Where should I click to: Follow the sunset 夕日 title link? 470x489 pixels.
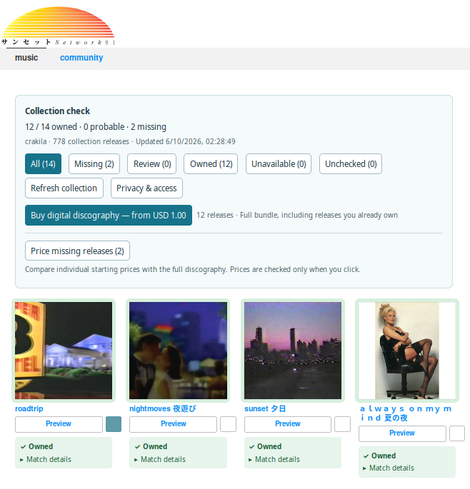click(x=265, y=409)
